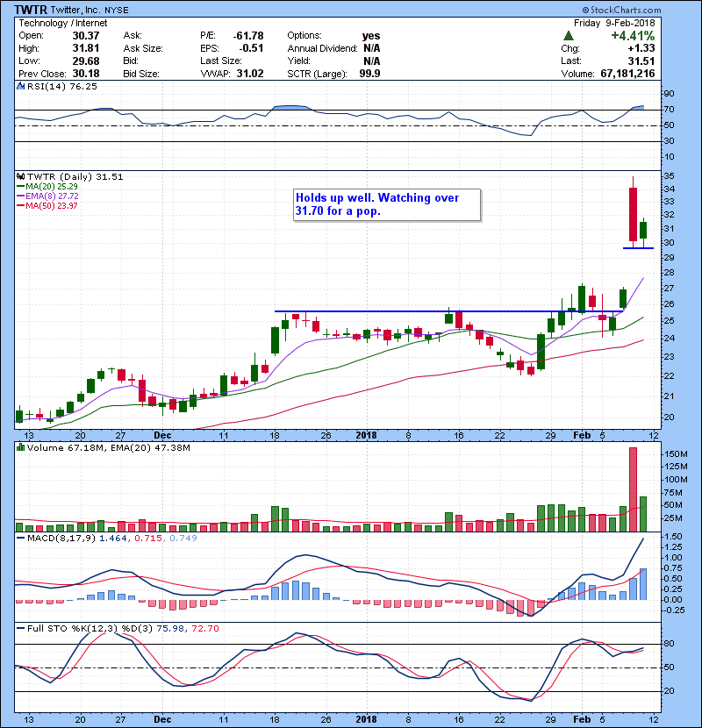Click the green up-triangle change indicator

568,36
